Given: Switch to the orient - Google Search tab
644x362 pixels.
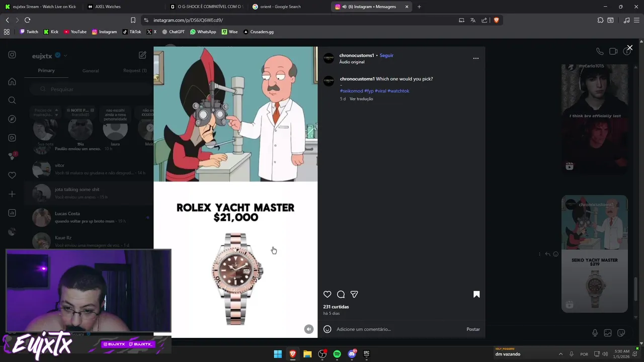Looking at the screenshot, I should coord(289,7).
